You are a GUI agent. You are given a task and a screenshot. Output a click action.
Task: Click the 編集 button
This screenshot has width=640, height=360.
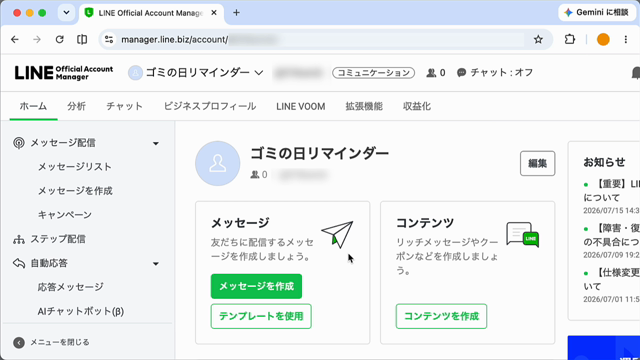point(538,163)
